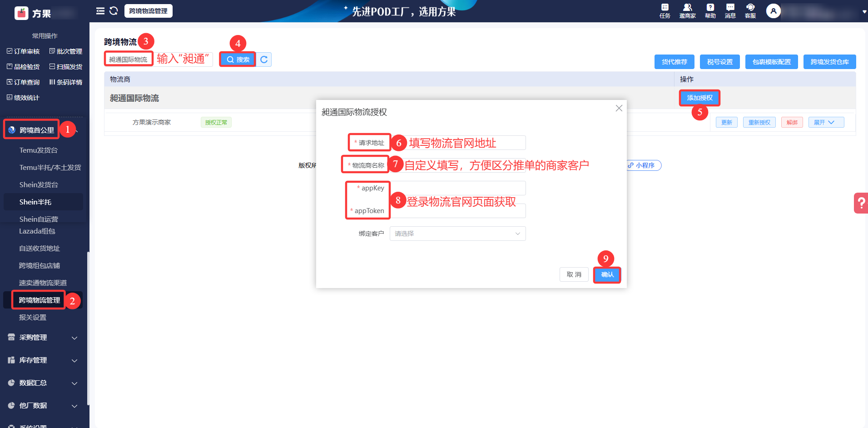Focus the appKey input field

[457, 188]
